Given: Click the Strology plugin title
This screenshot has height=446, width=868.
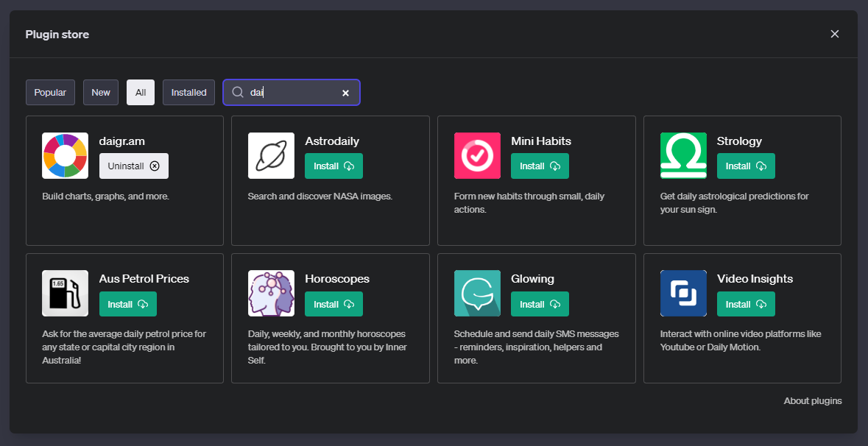Looking at the screenshot, I should point(740,141).
